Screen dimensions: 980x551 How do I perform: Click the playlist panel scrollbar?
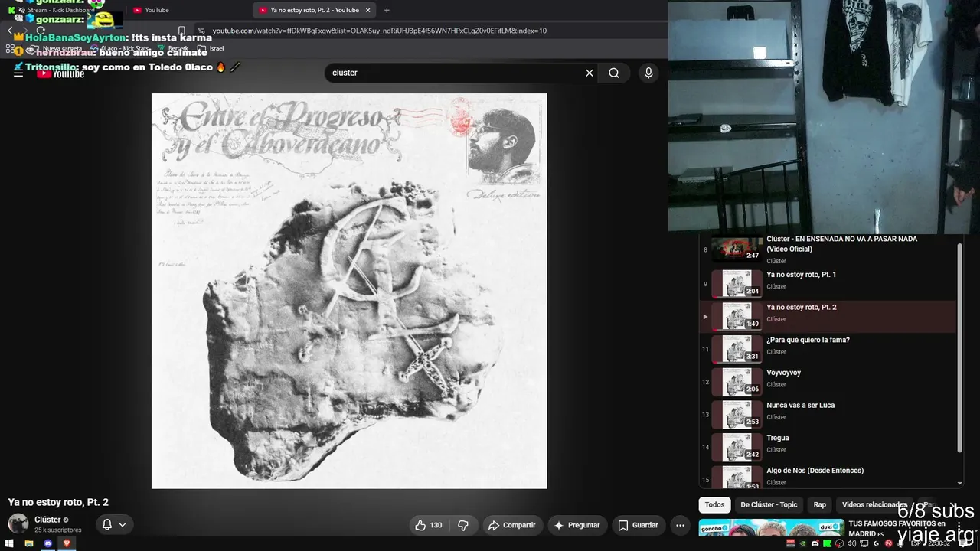click(x=959, y=348)
